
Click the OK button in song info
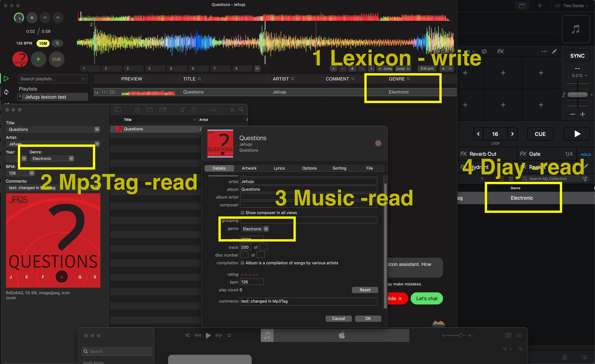[368, 318]
